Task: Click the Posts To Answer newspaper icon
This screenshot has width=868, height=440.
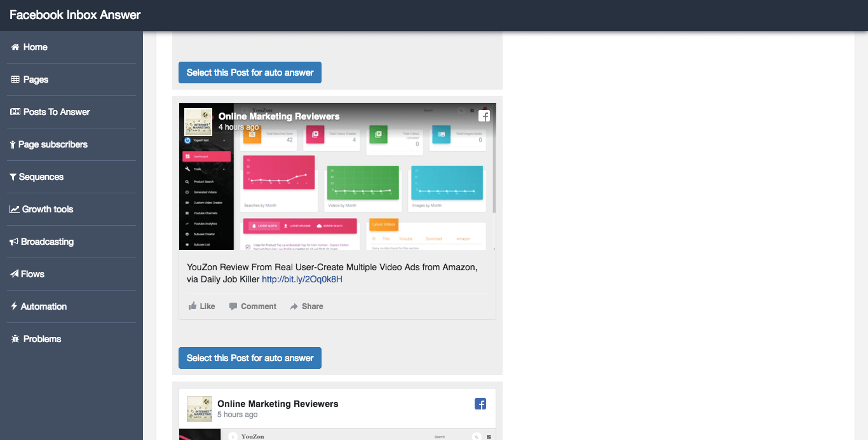Action: pos(15,112)
